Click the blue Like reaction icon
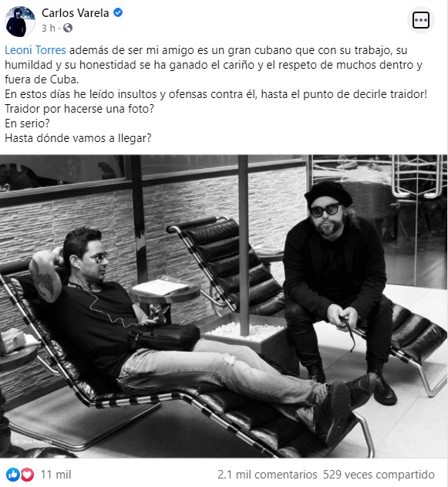The height and width of the screenshot is (487, 448). pos(12,475)
